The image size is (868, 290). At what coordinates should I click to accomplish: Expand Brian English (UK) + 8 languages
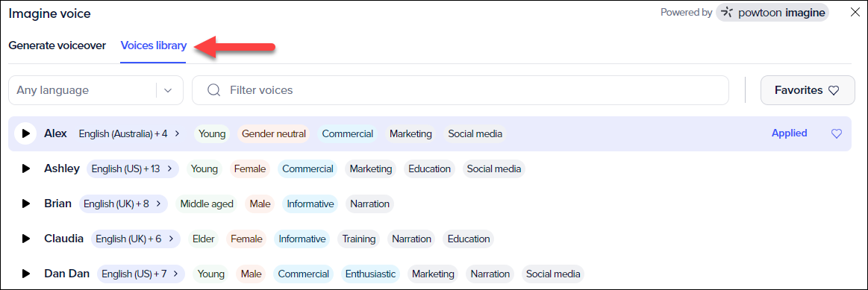coord(123,204)
